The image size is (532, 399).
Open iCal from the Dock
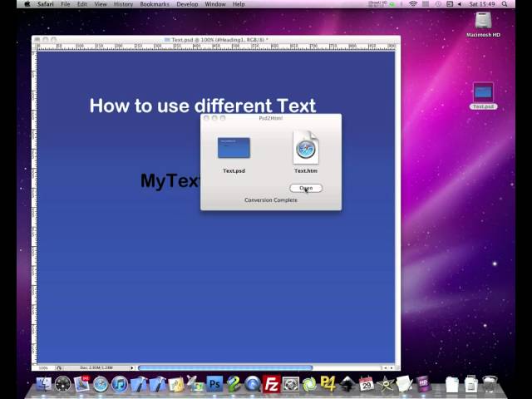point(366,384)
